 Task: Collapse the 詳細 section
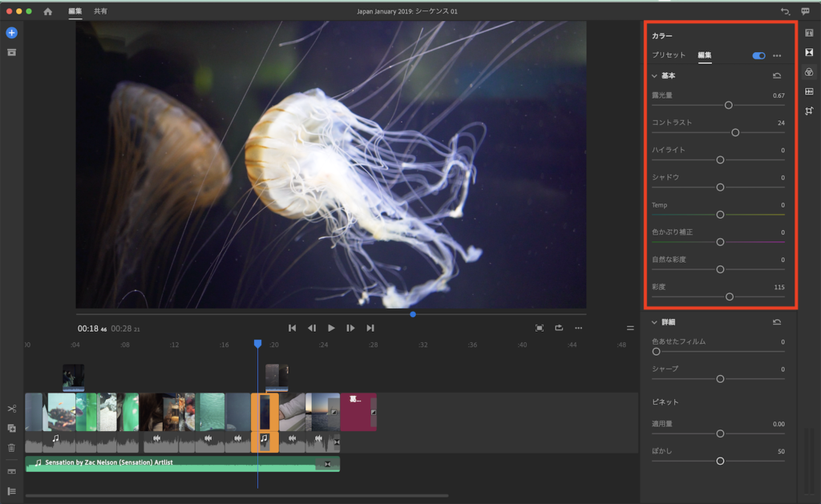pos(654,322)
